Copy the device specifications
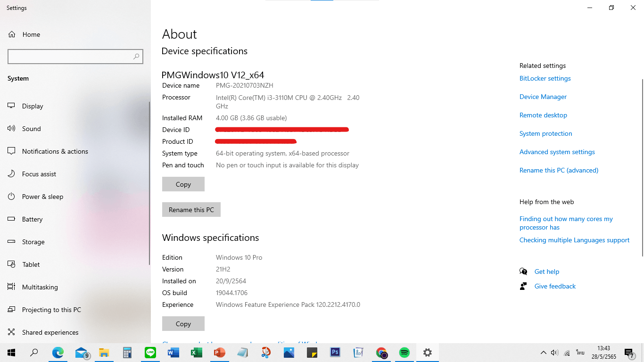Image resolution: width=644 pixels, height=362 pixels. (183, 184)
